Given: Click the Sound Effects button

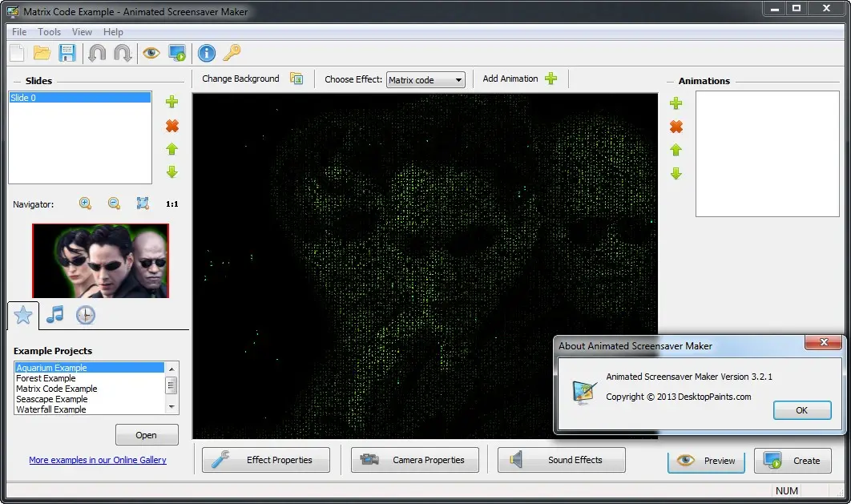Looking at the screenshot, I should tap(561, 460).
